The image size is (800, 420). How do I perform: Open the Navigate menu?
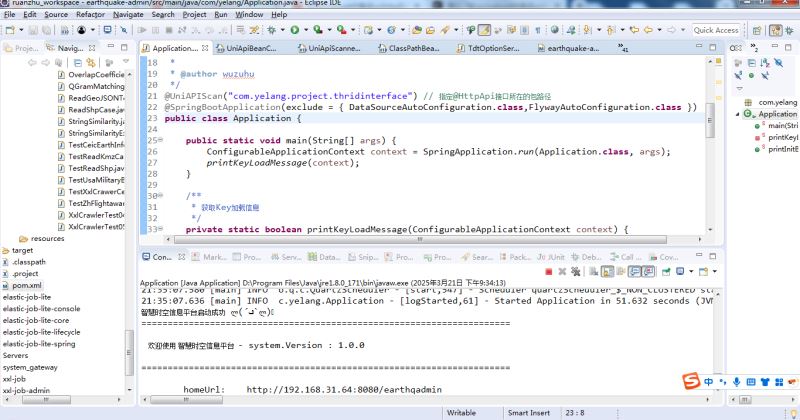tap(128, 14)
